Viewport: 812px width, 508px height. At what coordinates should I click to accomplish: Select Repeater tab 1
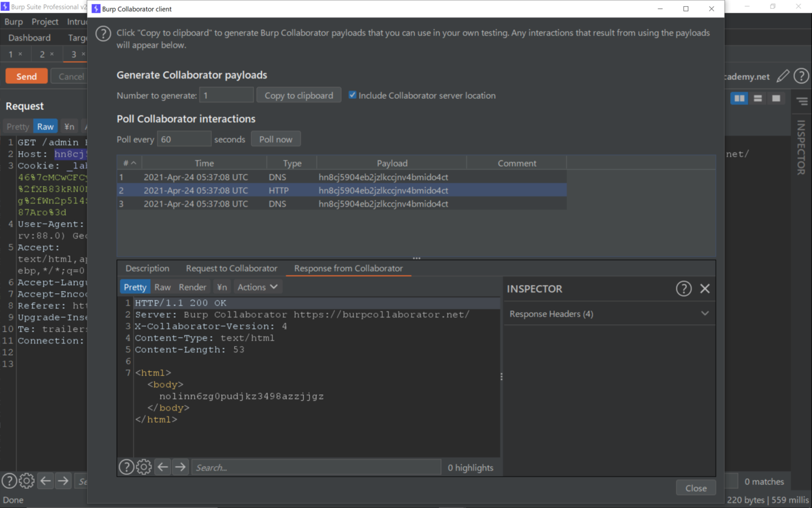click(x=11, y=54)
